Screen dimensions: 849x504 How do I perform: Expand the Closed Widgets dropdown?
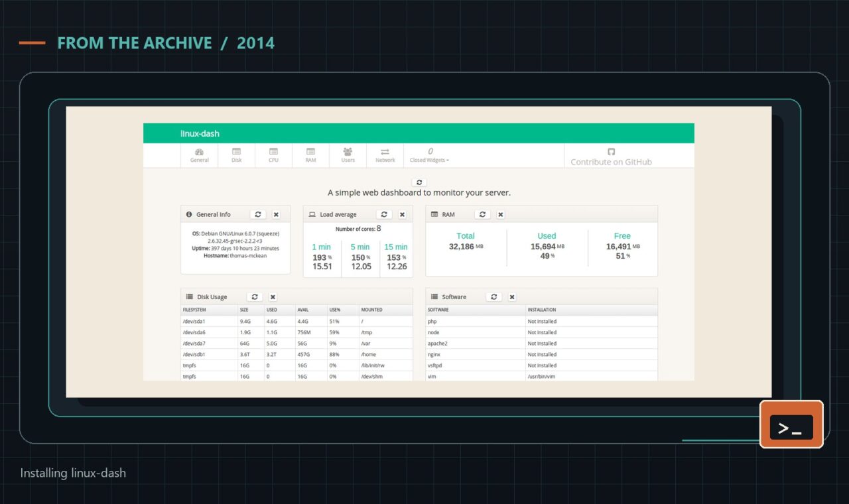coord(429,156)
